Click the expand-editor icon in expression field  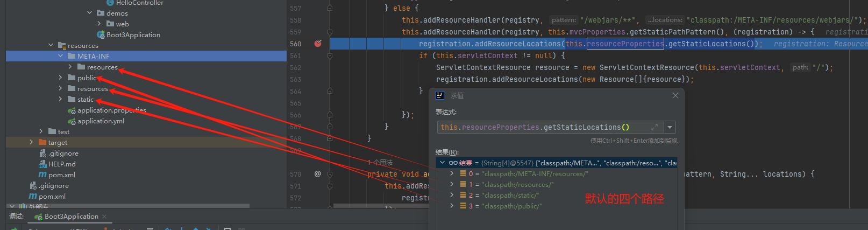tap(654, 128)
